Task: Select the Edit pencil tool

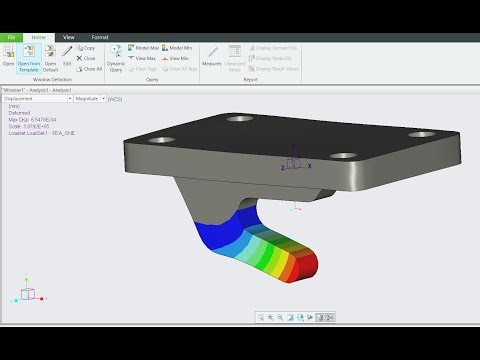Action: [x=67, y=55]
